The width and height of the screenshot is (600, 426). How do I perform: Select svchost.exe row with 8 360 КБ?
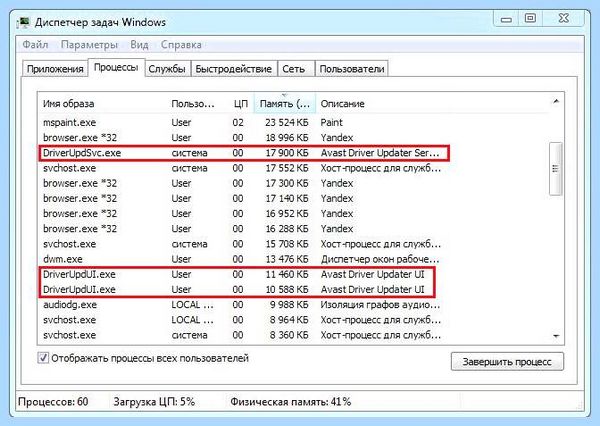pos(293,335)
